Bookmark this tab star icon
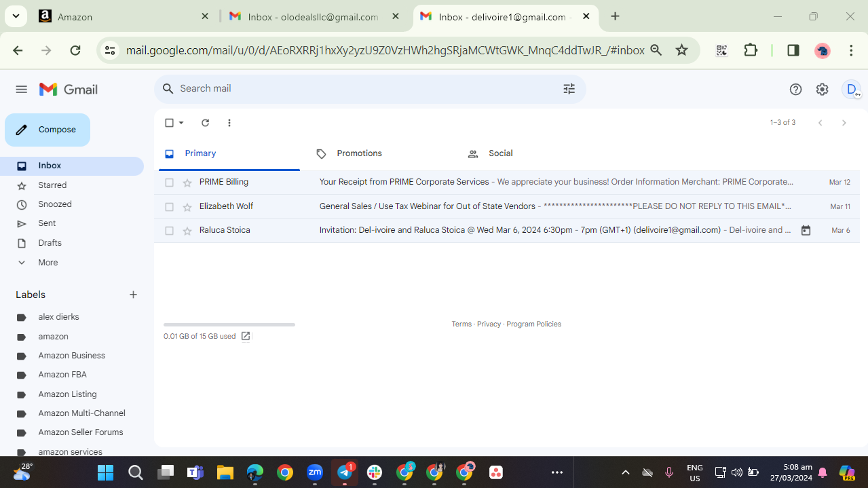The height and width of the screenshot is (488, 868). tap(682, 50)
